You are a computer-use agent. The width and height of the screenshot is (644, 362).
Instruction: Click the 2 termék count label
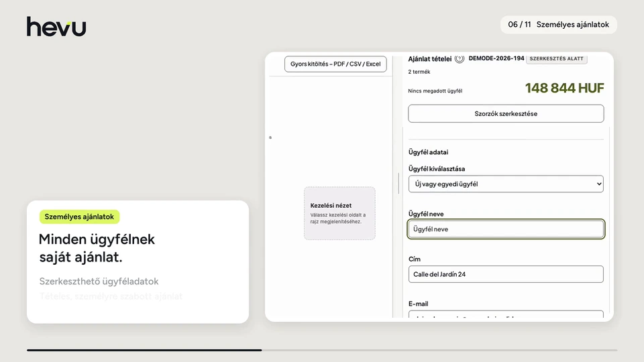click(x=419, y=72)
